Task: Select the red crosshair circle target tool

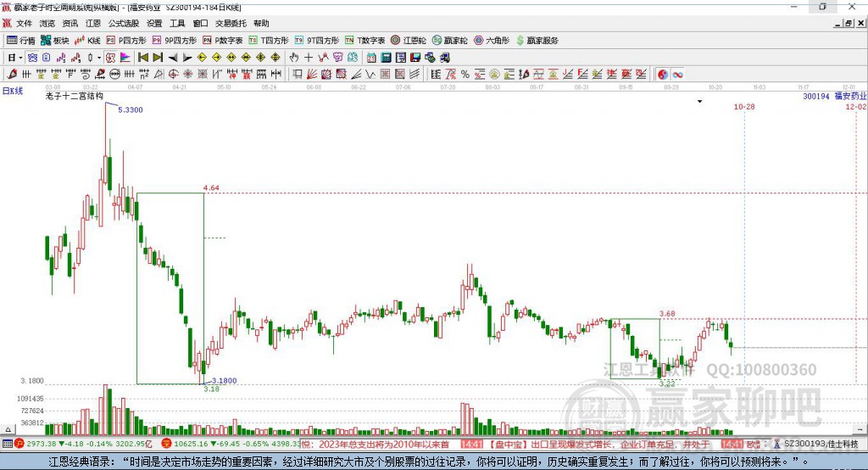Action: click(173, 75)
